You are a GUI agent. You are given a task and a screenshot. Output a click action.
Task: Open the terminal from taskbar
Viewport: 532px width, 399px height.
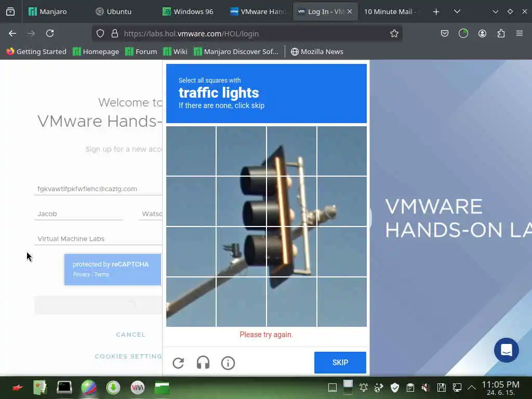click(64, 387)
